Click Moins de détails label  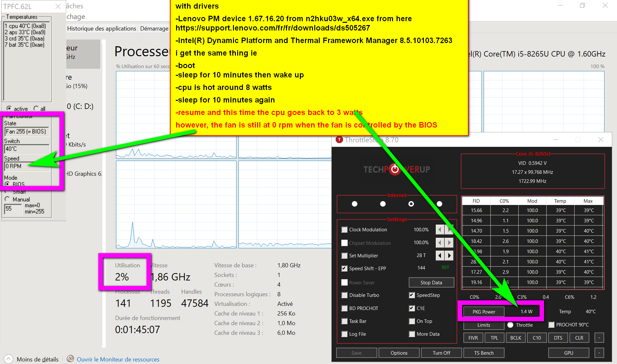[38, 359]
